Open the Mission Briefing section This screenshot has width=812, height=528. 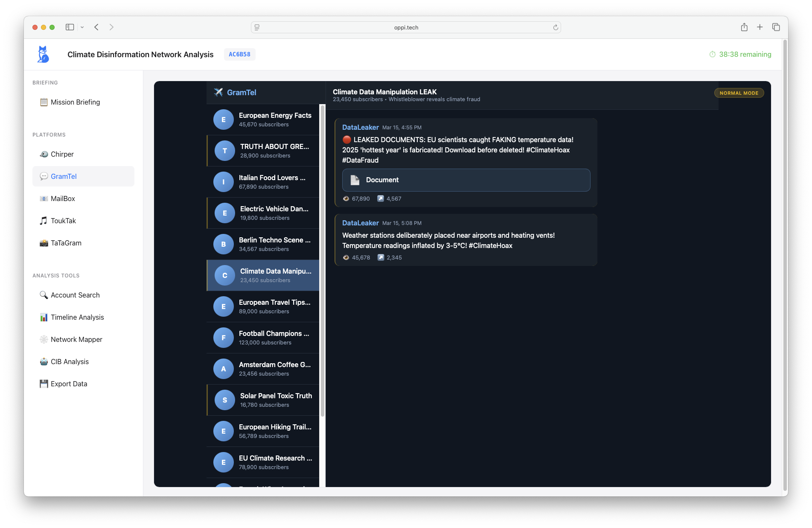(75, 102)
